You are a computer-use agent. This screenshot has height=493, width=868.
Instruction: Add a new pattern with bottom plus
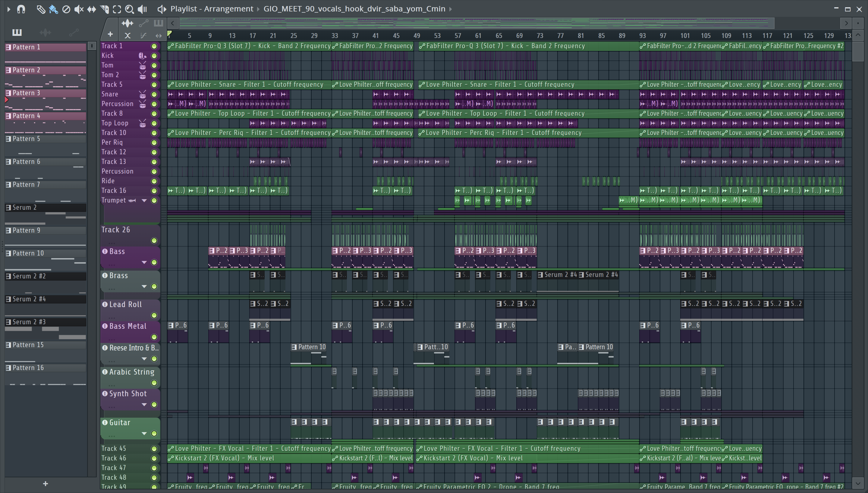46,484
